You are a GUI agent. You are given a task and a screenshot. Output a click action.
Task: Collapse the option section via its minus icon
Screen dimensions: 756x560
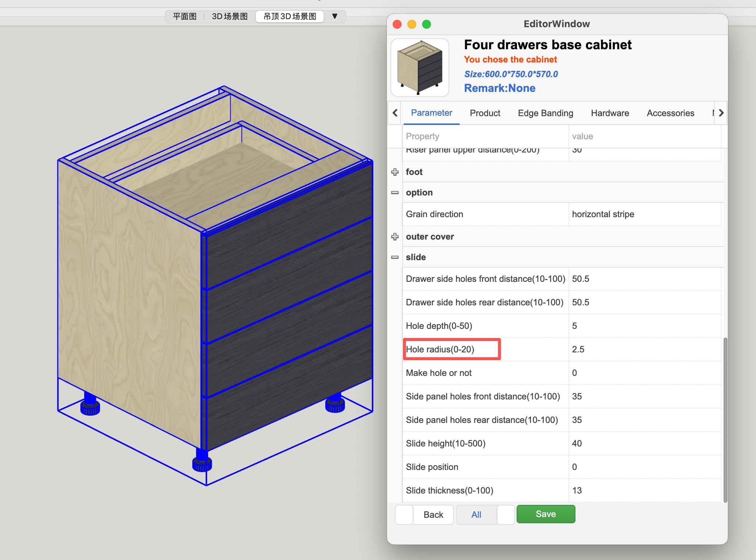coord(395,192)
